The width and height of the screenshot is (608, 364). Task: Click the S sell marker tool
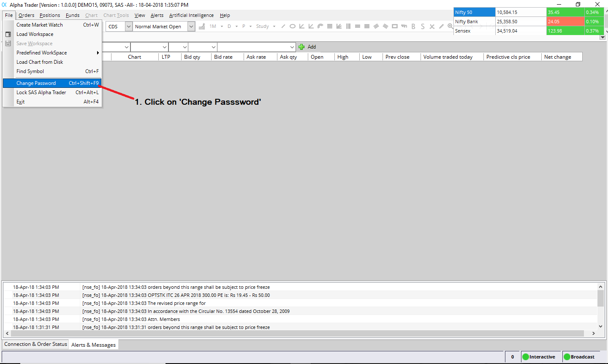click(423, 26)
